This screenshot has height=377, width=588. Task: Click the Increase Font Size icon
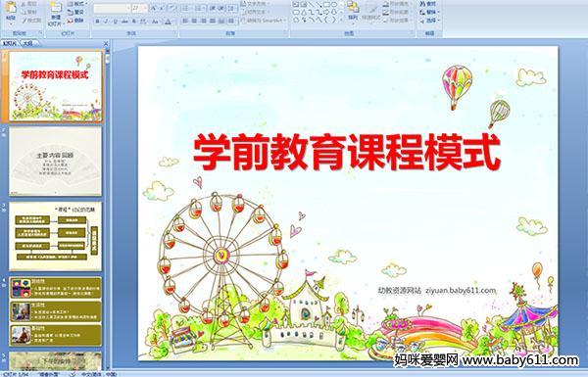(154, 8)
